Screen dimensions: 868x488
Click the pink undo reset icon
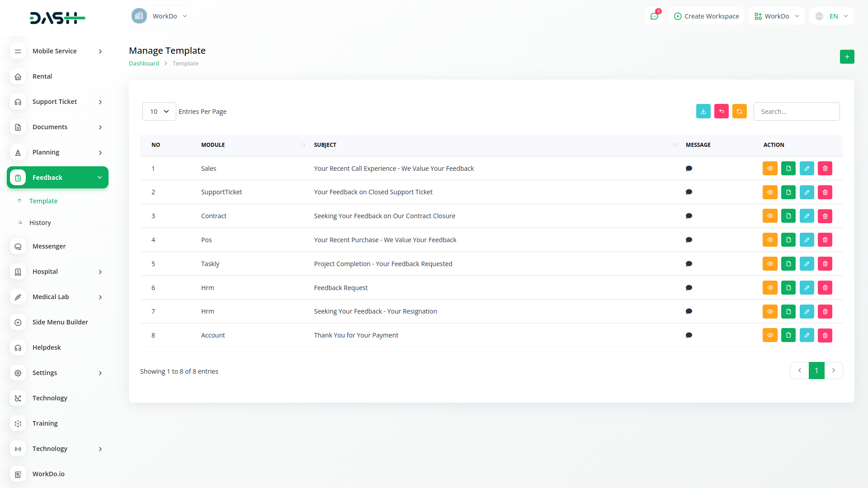[721, 111]
